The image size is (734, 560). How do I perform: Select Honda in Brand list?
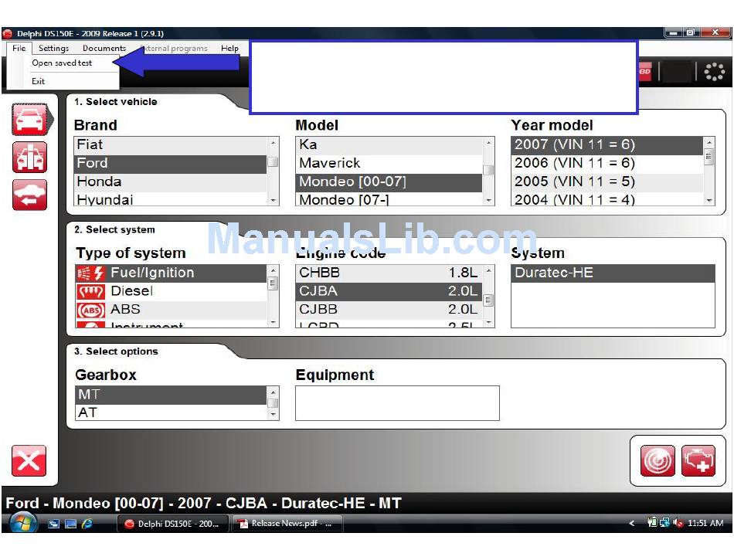[x=171, y=182]
